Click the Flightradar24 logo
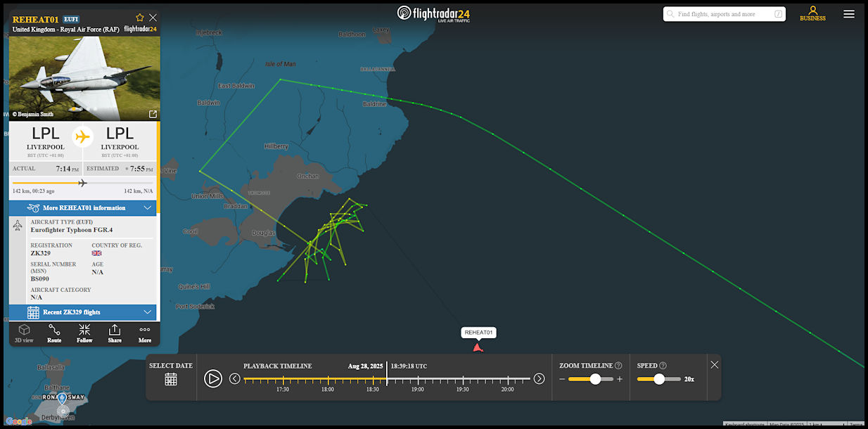This screenshot has height=429, width=868. coord(433,14)
